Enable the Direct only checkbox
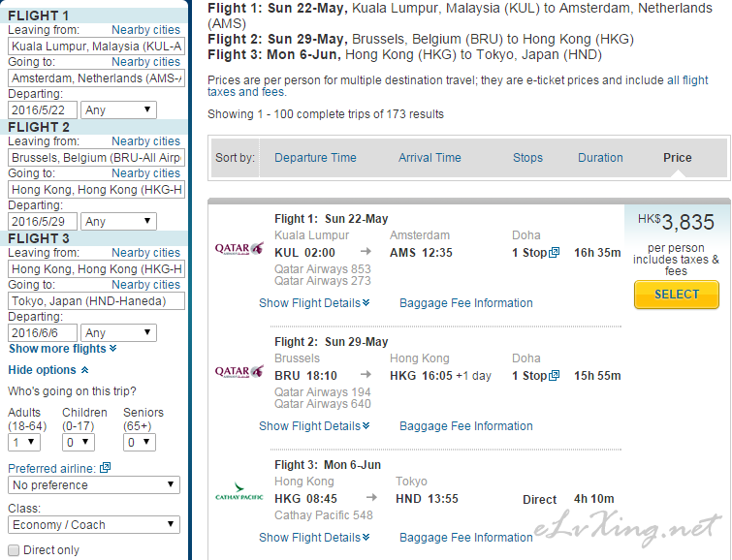The height and width of the screenshot is (560, 732). 14,550
